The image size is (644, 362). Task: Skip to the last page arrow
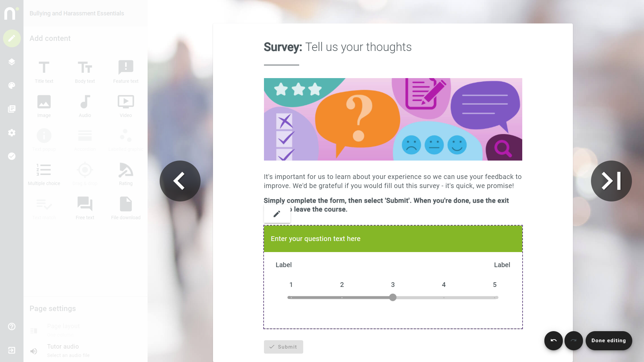click(611, 181)
